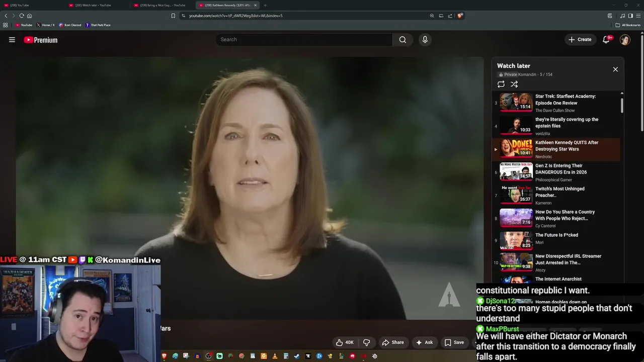644x362 pixels.
Task: Click 'Kathleen Kennedy QUITS After Destroying Star Wars' title
Action: tap(567, 146)
